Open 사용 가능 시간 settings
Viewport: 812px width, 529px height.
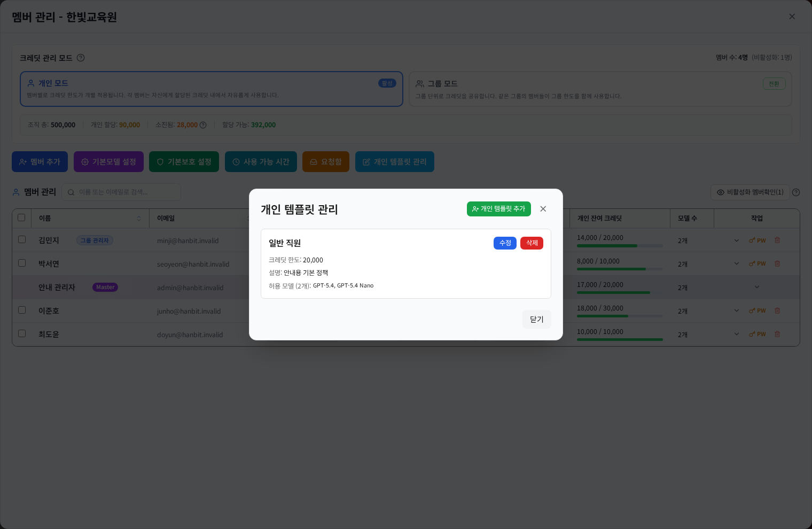pyautogui.click(x=261, y=162)
